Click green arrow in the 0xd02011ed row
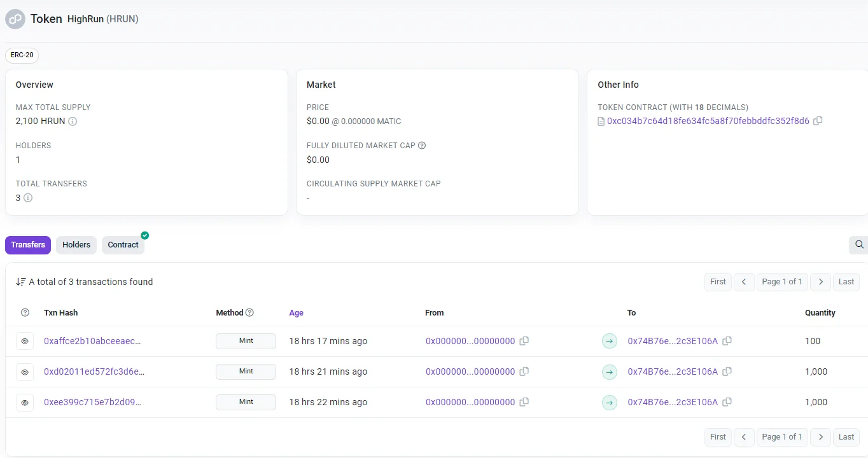 (610, 371)
